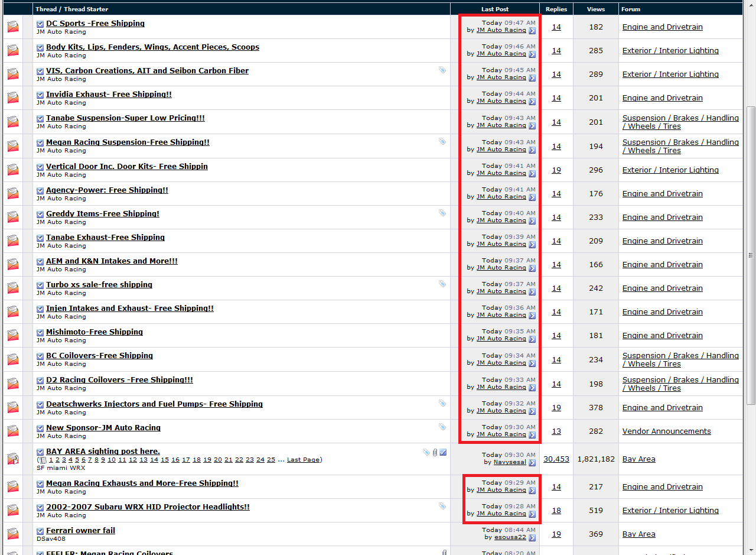Click the thread status envelope icon for DC Sports
Screen dimensions: 756x555
pyautogui.click(x=13, y=27)
